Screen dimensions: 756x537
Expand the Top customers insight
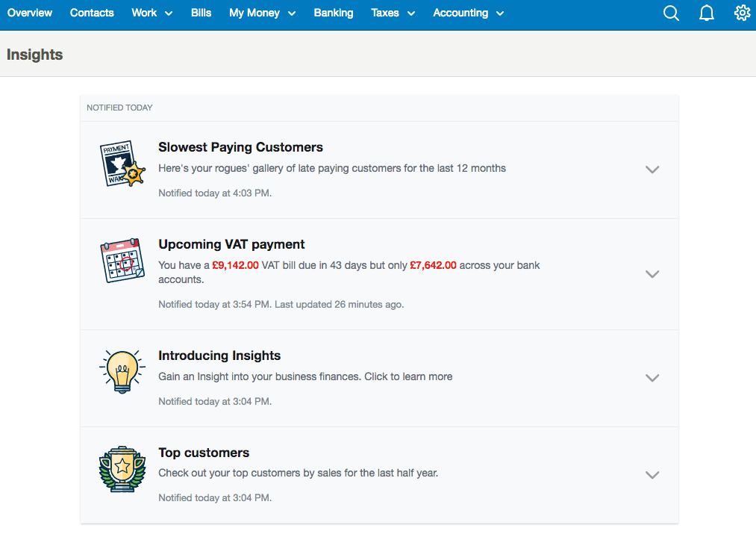652,475
